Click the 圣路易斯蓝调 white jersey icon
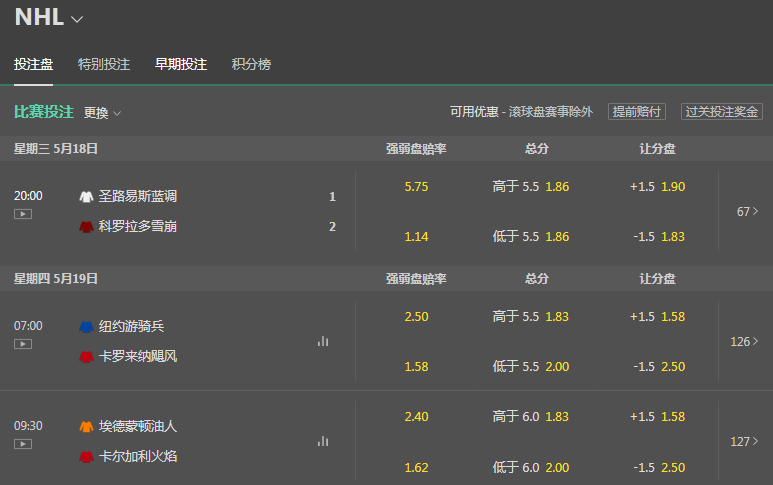 (x=86, y=197)
